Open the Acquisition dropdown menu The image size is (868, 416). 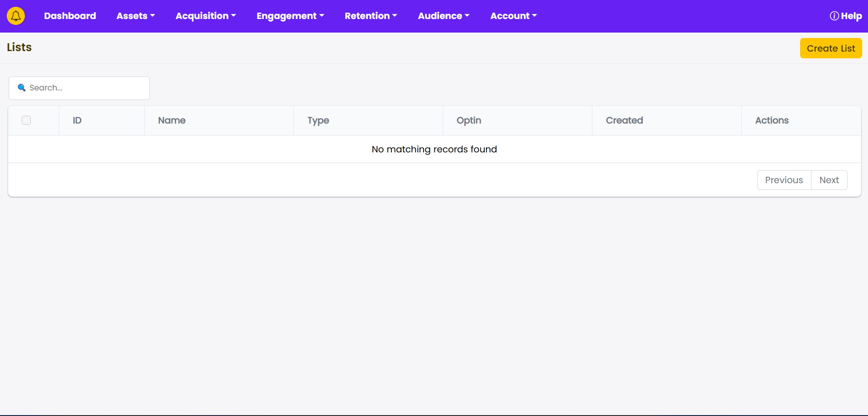(205, 16)
